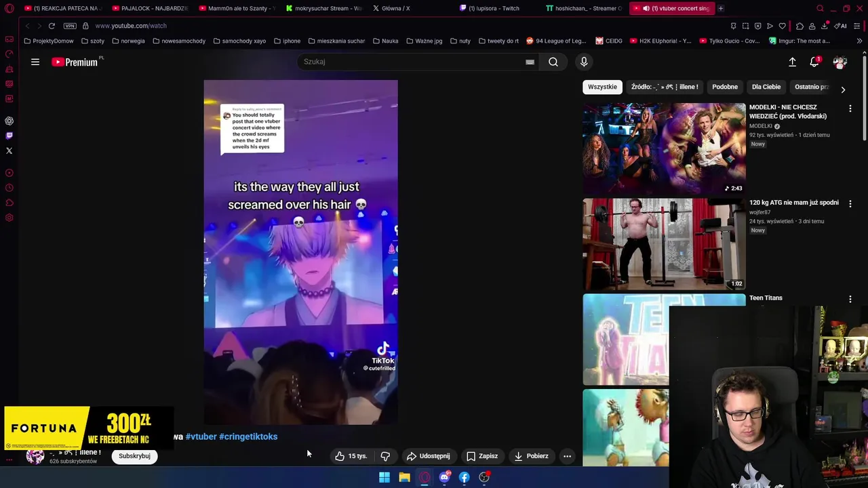Open the AI assistant button in toolbar
Viewport: 868px width, 488px height.
pyautogui.click(x=841, y=26)
